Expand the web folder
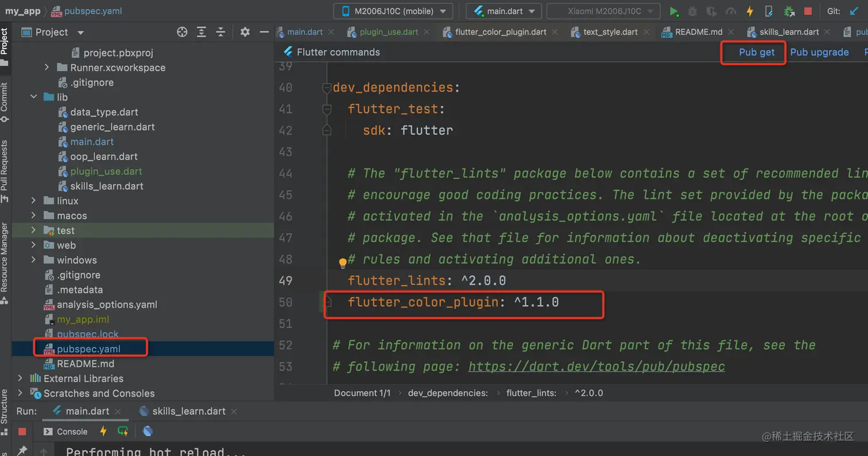Screen dimensions: 868x456 point(34,245)
